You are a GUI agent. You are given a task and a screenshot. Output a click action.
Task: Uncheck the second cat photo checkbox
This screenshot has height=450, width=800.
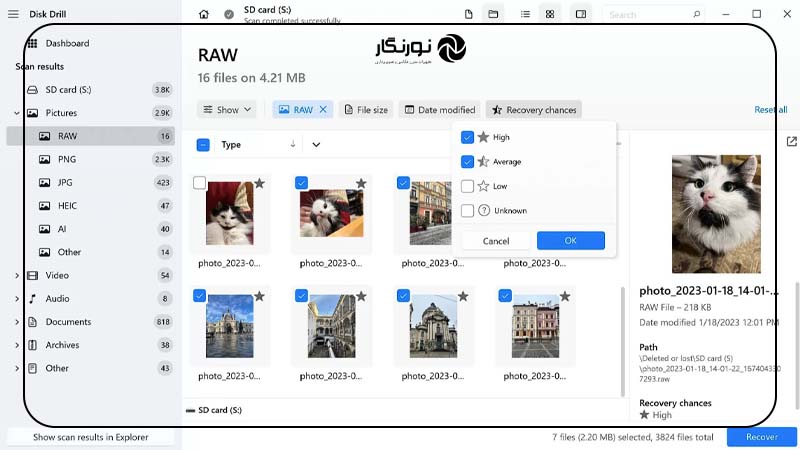tap(301, 183)
